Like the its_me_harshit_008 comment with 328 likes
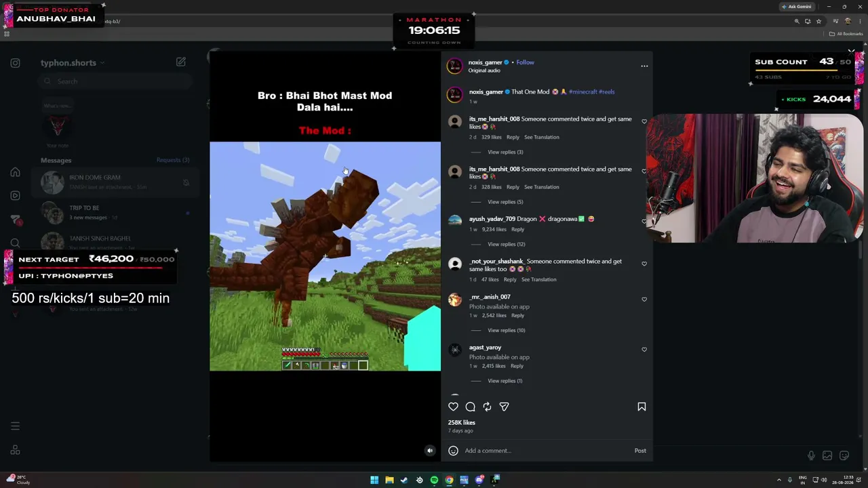The width and height of the screenshot is (868, 488). [x=644, y=171]
